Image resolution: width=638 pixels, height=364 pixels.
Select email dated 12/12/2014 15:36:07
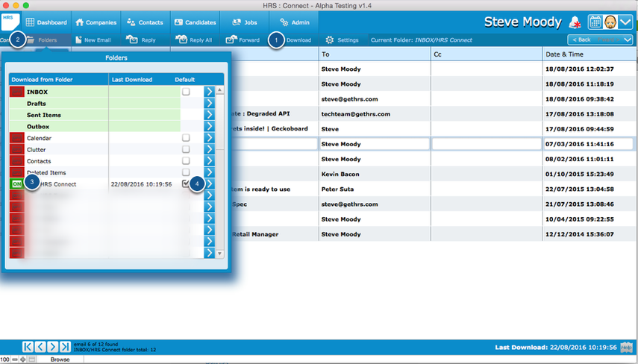coord(579,234)
